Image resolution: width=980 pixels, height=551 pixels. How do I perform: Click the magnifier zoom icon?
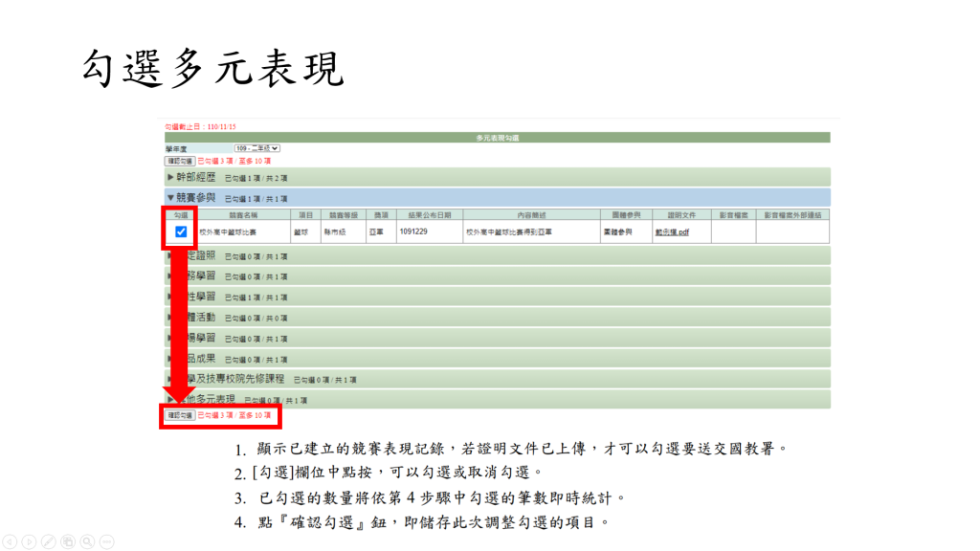(87, 541)
